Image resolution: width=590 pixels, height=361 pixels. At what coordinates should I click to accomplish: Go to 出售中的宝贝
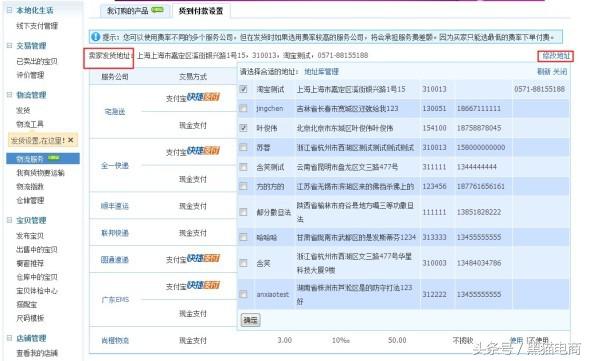click(37, 249)
